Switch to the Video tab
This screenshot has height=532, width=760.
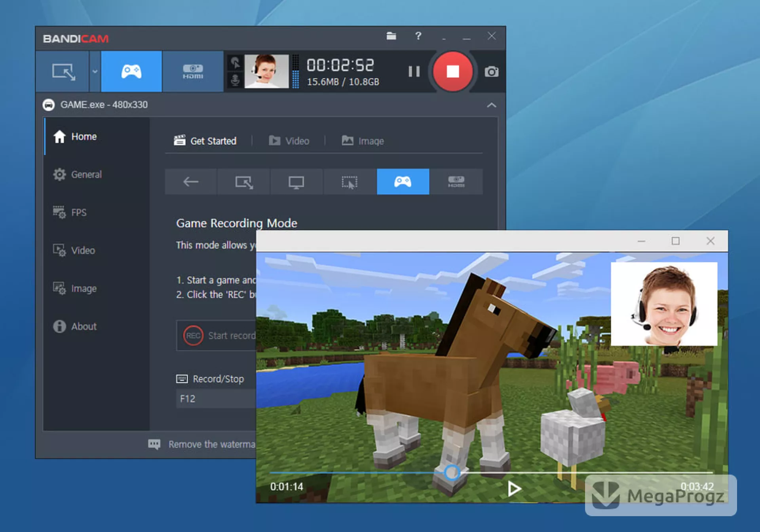[289, 141]
